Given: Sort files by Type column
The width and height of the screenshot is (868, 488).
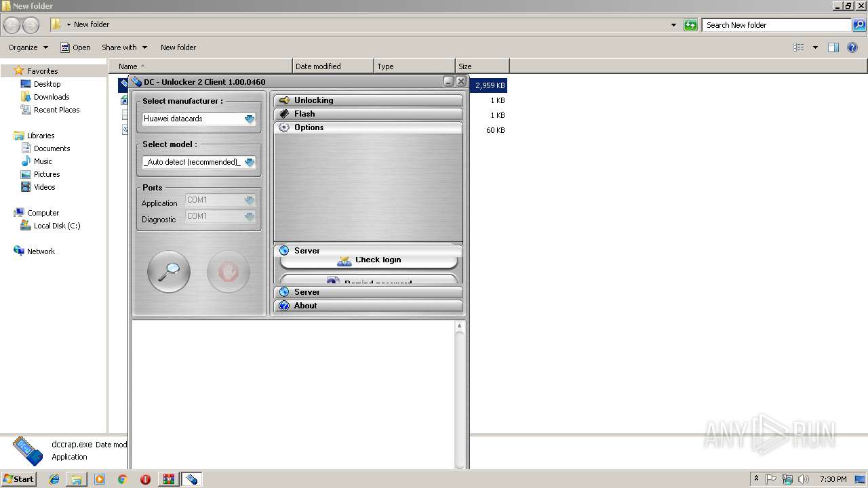Looking at the screenshot, I should 414,66.
